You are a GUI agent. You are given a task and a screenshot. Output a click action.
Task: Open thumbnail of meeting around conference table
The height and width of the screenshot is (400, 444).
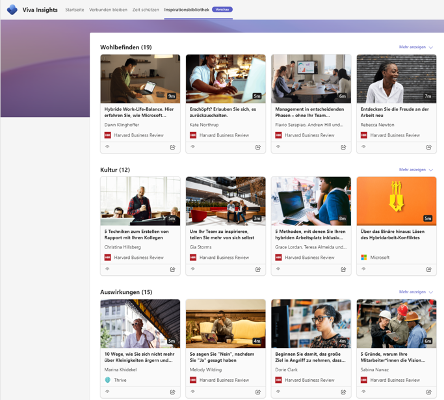point(311,79)
